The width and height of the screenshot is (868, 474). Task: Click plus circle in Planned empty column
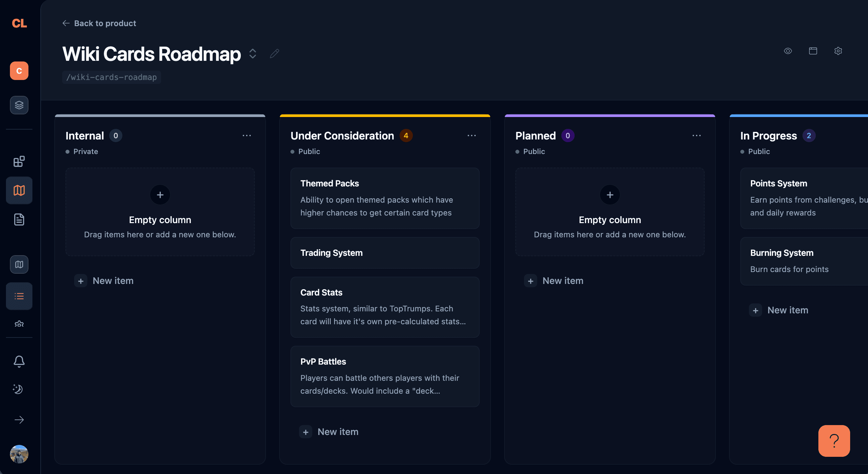click(x=610, y=195)
